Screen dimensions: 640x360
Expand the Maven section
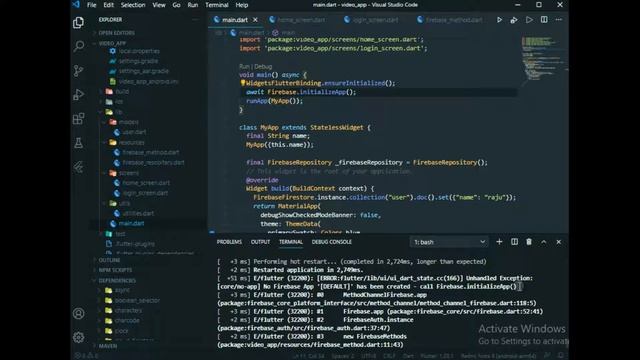(x=108, y=346)
